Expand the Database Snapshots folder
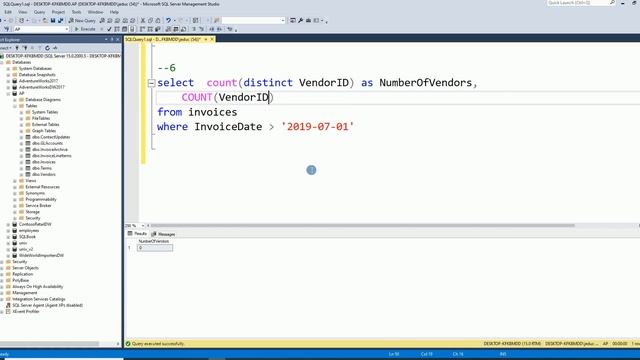 pyautogui.click(x=8, y=75)
